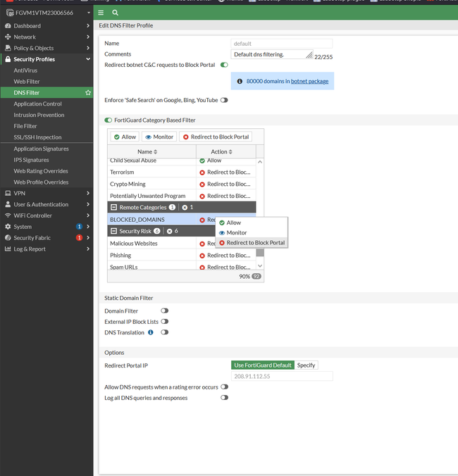Click the blue System notification badge
458x476 pixels.
(79, 227)
